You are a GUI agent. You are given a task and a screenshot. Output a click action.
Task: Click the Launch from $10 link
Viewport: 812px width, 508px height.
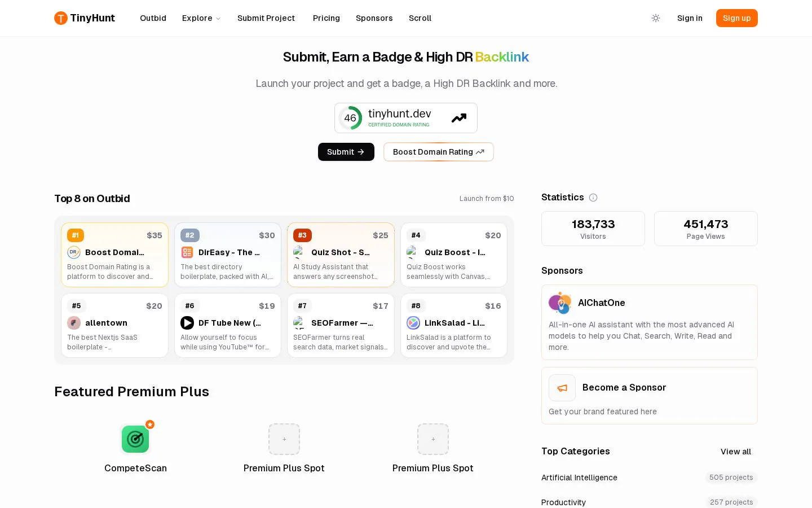(x=487, y=199)
